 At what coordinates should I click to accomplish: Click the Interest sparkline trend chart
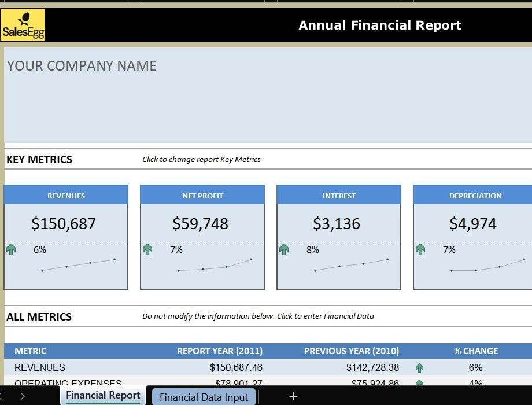[351, 264]
